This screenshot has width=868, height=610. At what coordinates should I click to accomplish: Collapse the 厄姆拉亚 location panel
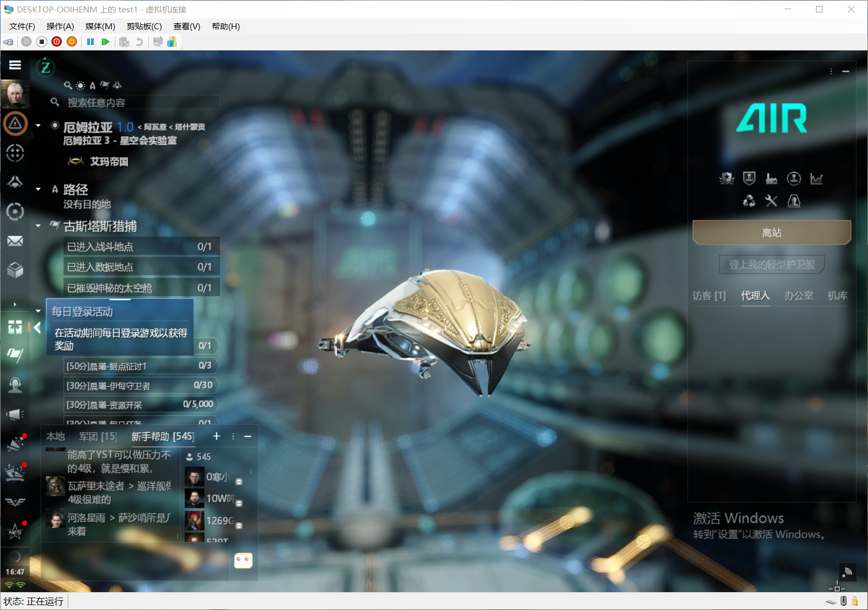pyautogui.click(x=38, y=126)
